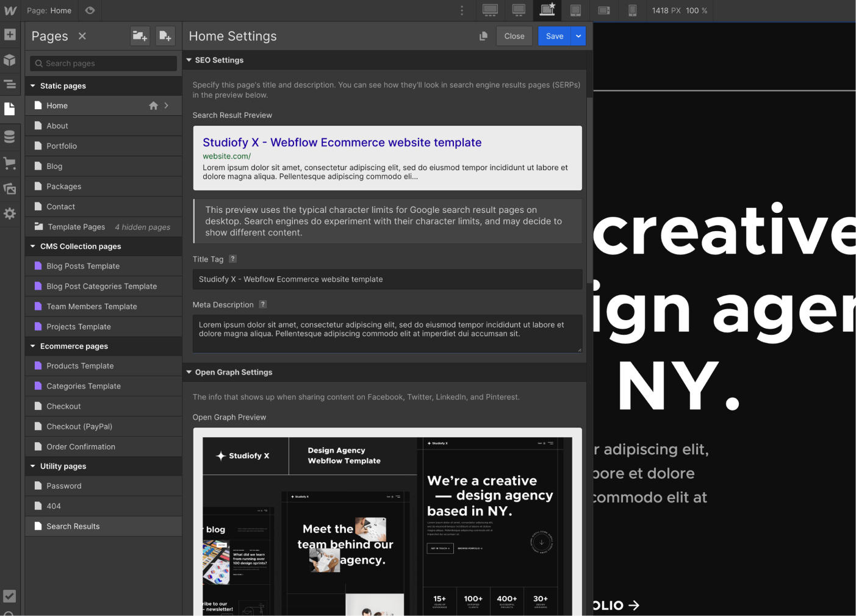Click the Close button
This screenshot has width=856, height=616.
coord(514,36)
